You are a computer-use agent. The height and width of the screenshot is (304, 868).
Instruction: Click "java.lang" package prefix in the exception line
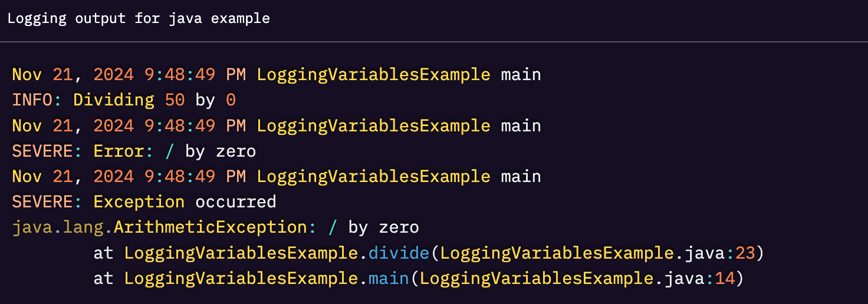pos(58,227)
